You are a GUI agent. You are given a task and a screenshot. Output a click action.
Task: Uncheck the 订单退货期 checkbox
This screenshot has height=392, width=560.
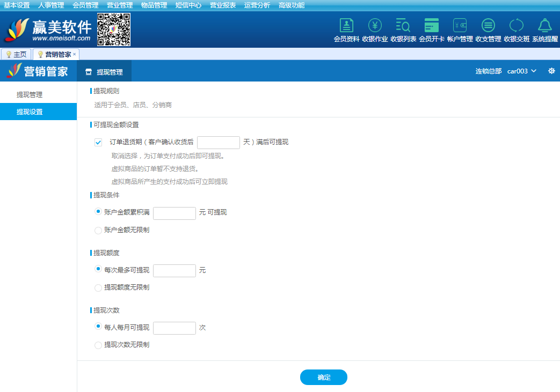[98, 142]
